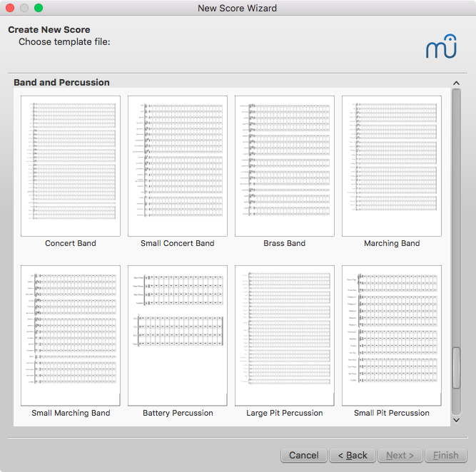Select the Small Concert Band template thumbnail
The width and height of the screenshot is (476, 472).
tap(178, 166)
